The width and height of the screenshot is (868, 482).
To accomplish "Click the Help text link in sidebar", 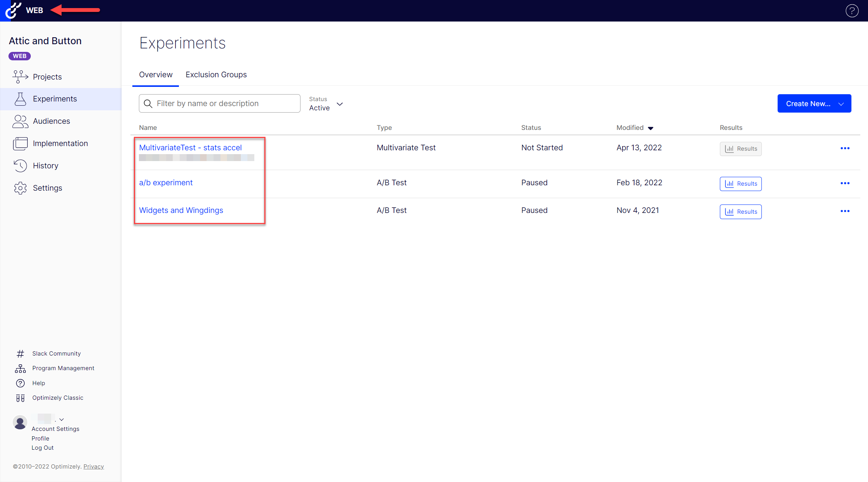I will tap(38, 383).
